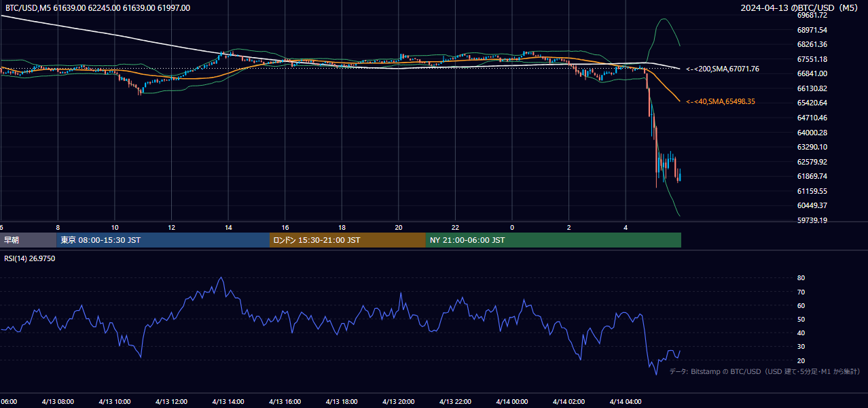Click RSI scale value 40
Viewport: 868px width, 408px height.
point(801,333)
